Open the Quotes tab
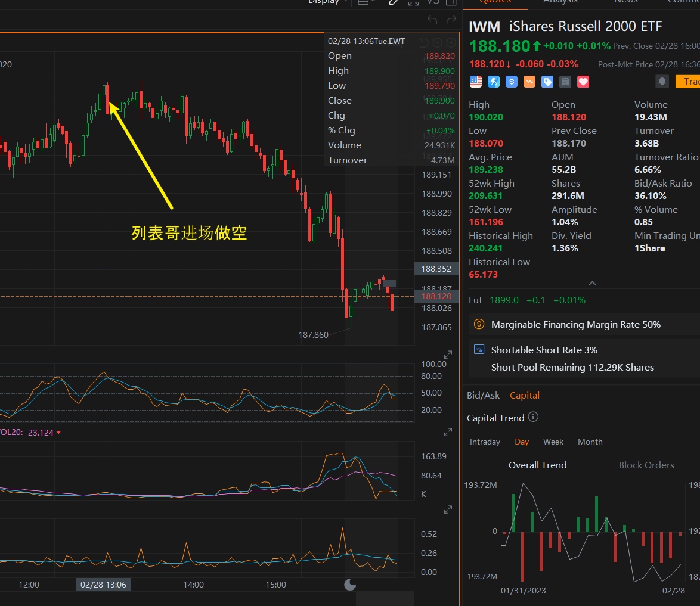 tap(495, 2)
